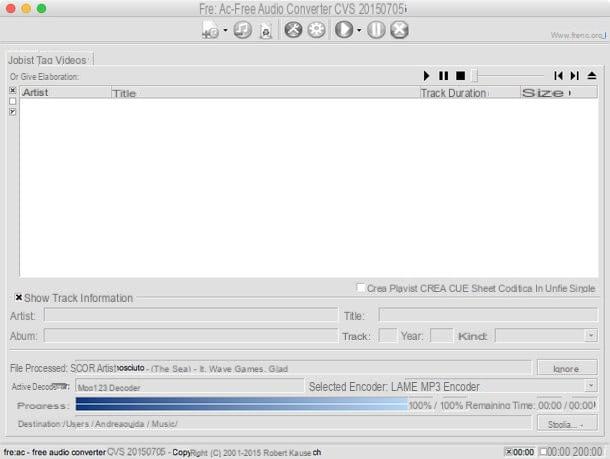The image size is (610, 459).
Task: Sort joblist by Track Duration column
Action: [470, 93]
